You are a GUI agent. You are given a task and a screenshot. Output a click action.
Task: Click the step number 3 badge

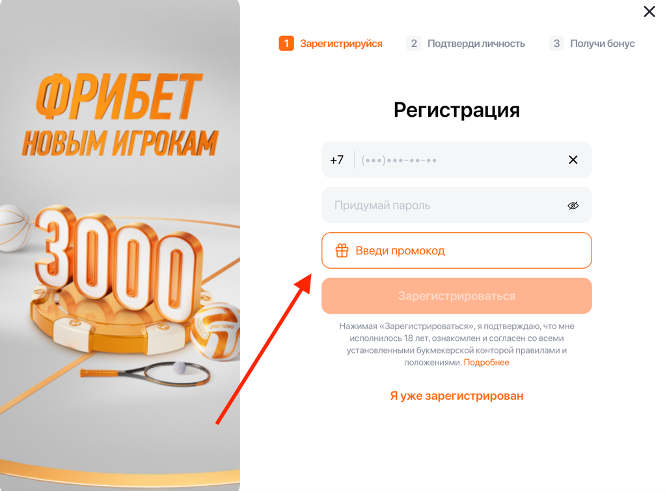[556, 43]
